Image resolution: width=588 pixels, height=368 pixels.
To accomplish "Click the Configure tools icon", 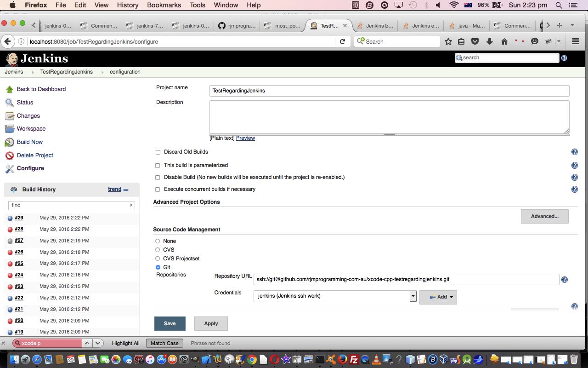I will 10,168.
